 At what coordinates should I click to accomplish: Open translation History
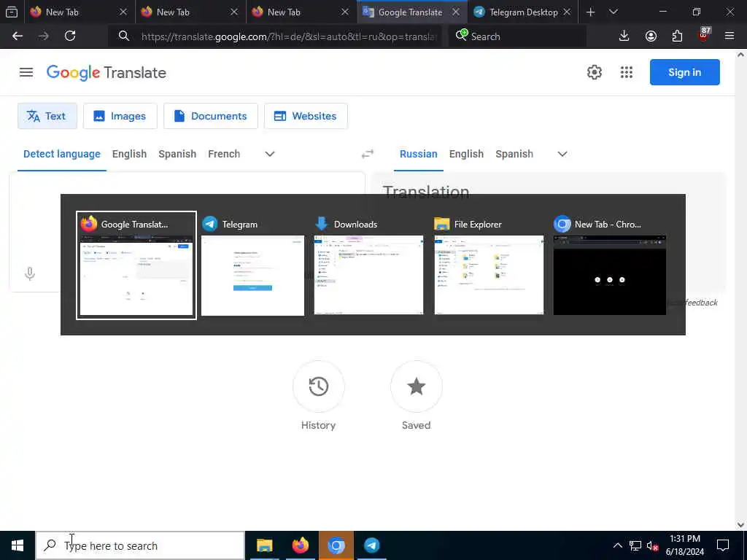318,386
